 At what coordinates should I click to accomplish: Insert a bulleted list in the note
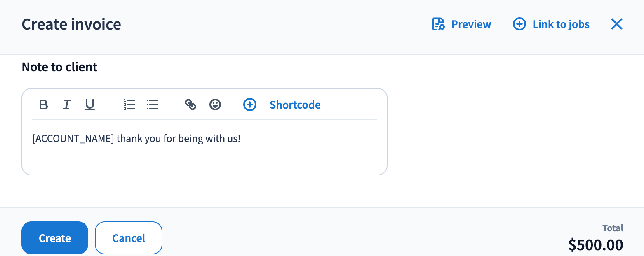153,105
